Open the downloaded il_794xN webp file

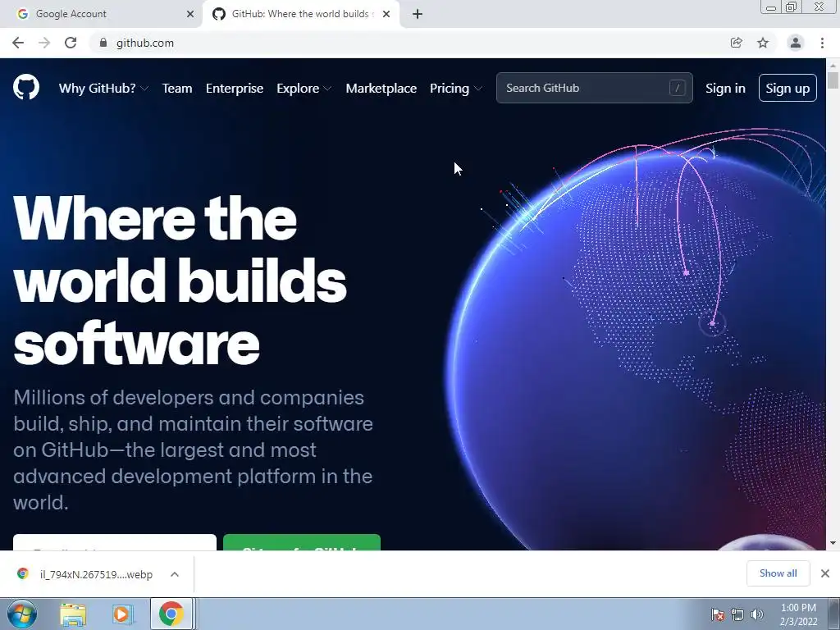click(96, 574)
